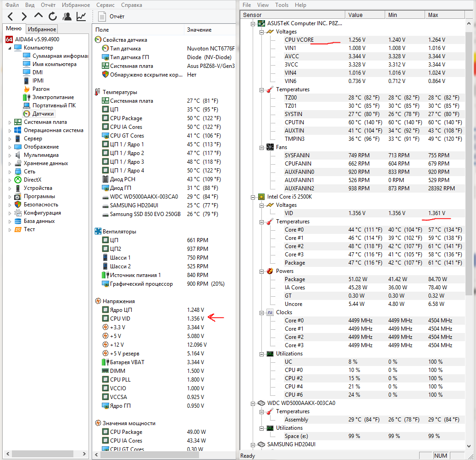The image size is (476, 460).
Task: Click the AIDA64 Up level arrow
Action: [x=38, y=15]
